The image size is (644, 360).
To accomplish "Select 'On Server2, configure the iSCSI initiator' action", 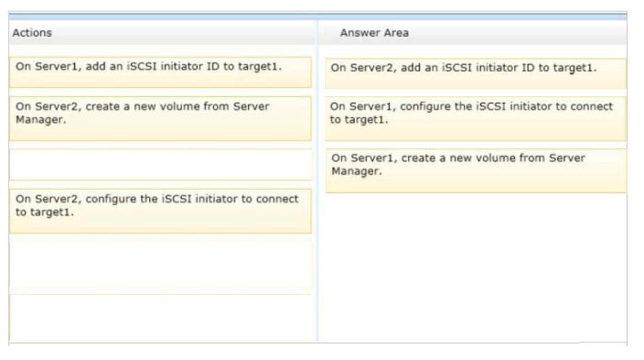I will point(160,211).
